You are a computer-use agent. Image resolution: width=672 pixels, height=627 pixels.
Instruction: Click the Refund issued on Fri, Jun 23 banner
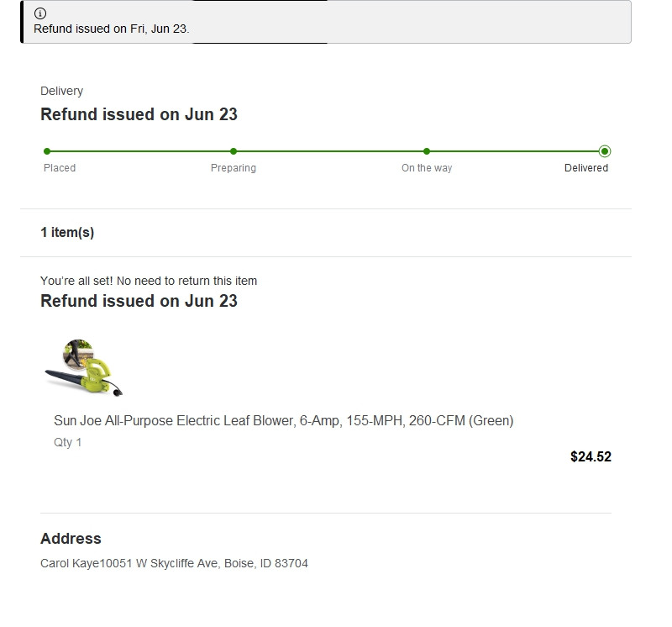coord(326,22)
